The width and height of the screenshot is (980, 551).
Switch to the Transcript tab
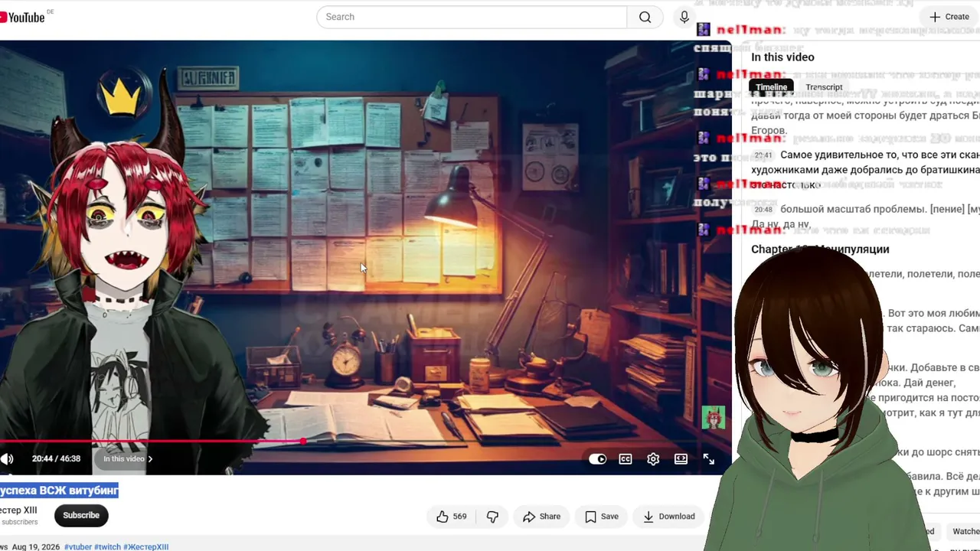click(824, 87)
